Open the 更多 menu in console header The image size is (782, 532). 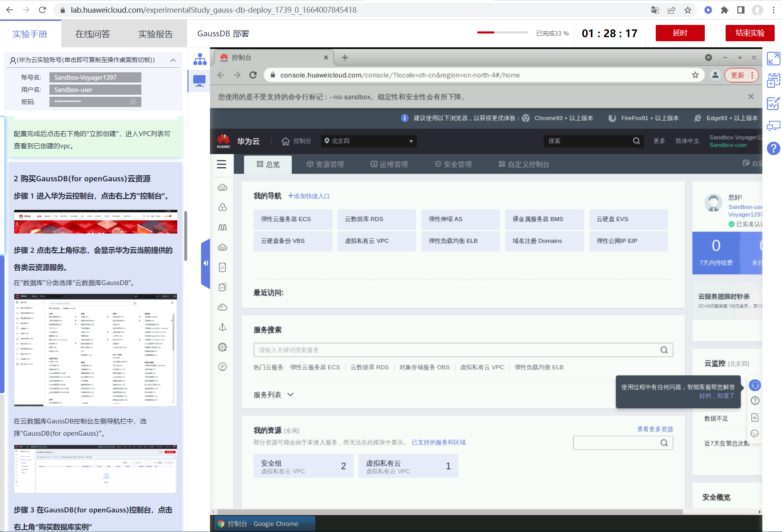pos(659,141)
